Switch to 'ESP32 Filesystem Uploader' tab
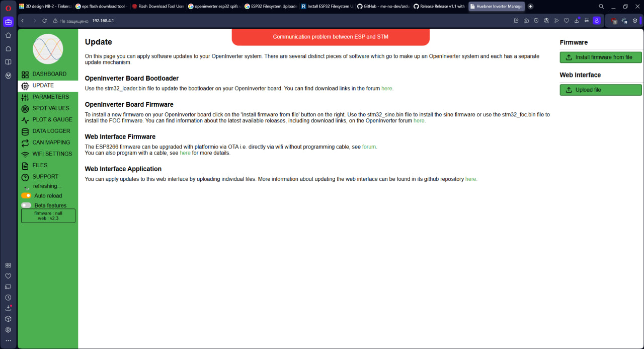 271,7
